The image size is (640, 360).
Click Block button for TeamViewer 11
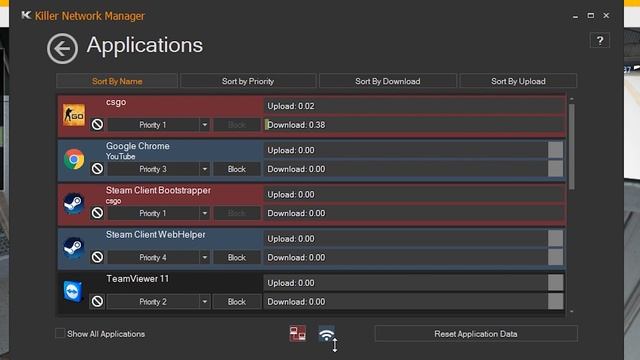pyautogui.click(x=237, y=302)
